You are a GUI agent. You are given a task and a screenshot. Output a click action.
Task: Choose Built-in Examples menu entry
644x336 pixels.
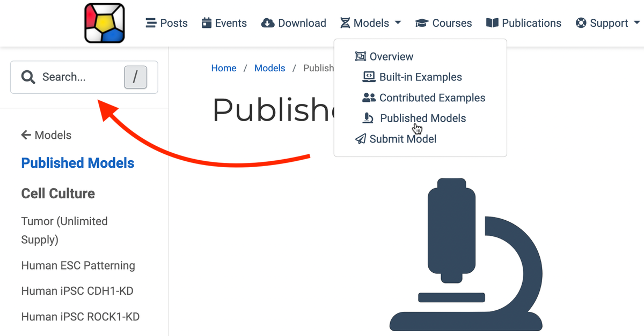[420, 77]
